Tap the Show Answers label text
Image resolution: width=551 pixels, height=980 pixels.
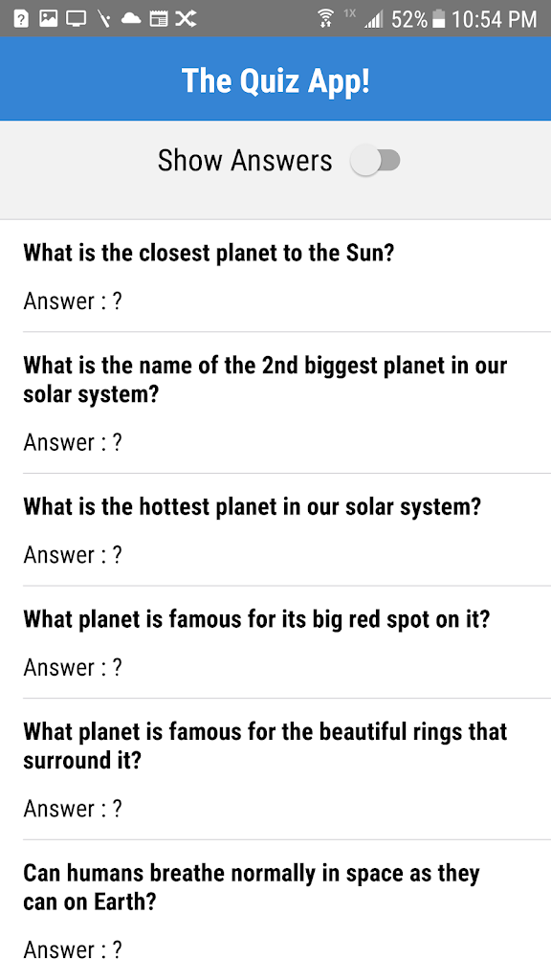(245, 161)
